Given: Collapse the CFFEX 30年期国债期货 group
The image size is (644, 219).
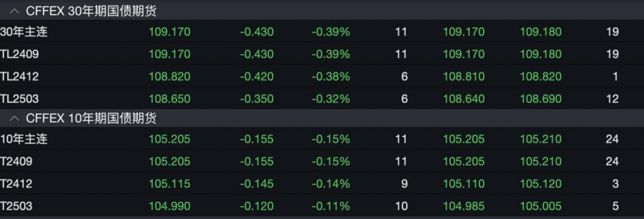Looking at the screenshot, I should pyautogui.click(x=14, y=11).
